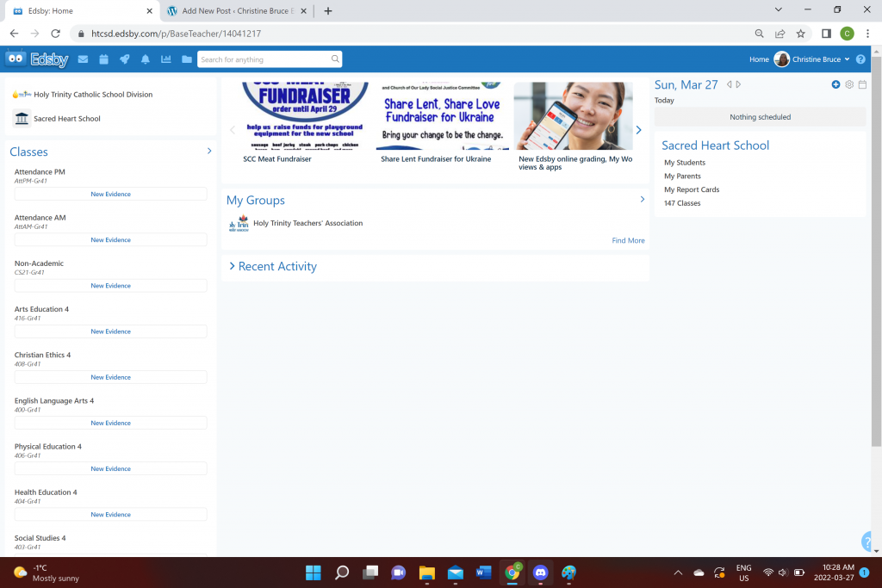Open Physical Education 4 class
The height and width of the screenshot is (588, 882).
coord(48,446)
